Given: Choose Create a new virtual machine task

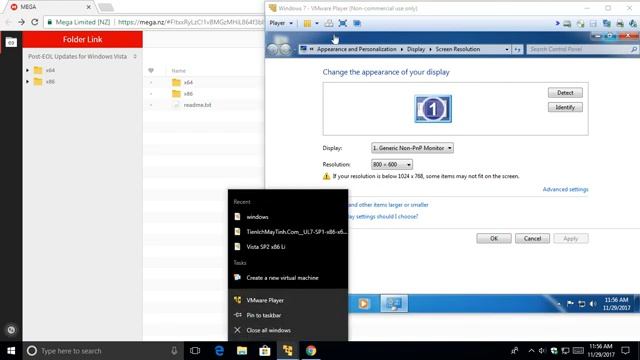Looking at the screenshot, I should pos(288,278).
